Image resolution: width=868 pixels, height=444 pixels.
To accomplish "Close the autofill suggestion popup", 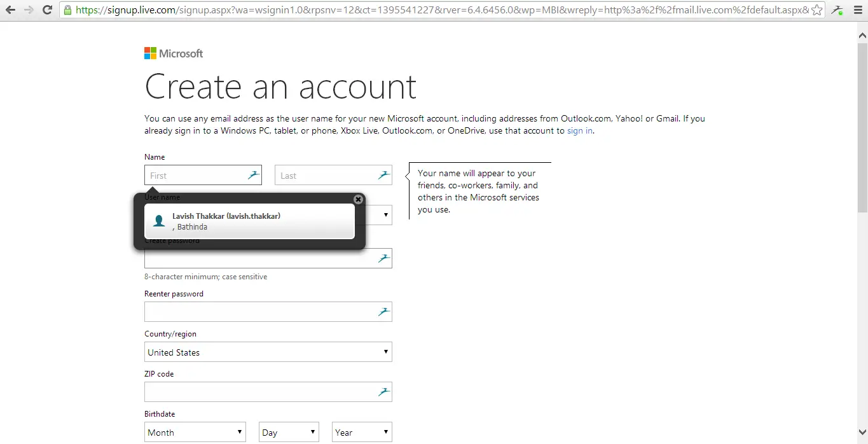I will pyautogui.click(x=358, y=199).
